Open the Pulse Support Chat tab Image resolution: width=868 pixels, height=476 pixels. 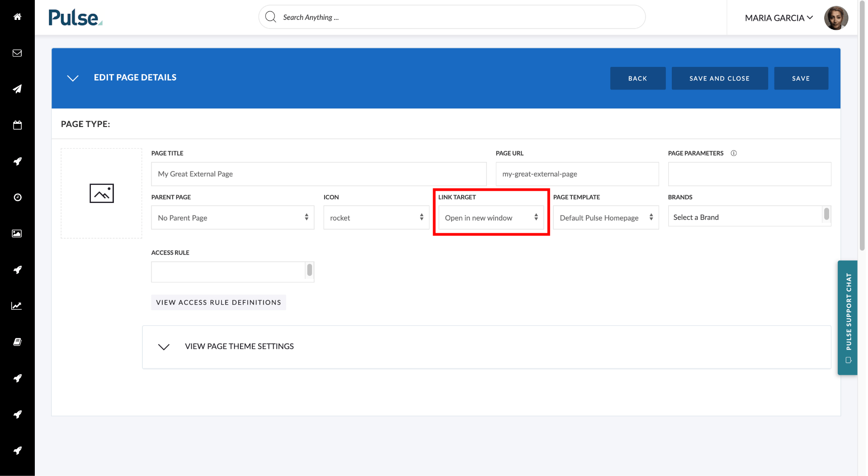tap(848, 318)
